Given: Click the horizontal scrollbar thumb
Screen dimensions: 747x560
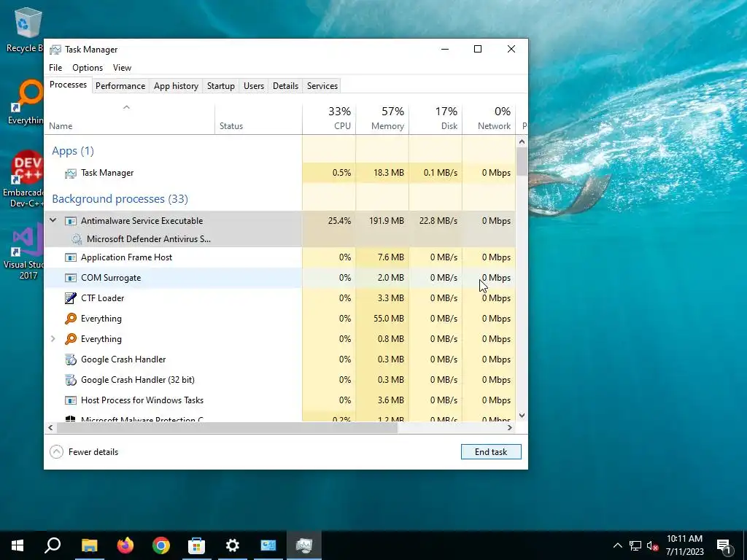Looking at the screenshot, I should pyautogui.click(x=227, y=427).
